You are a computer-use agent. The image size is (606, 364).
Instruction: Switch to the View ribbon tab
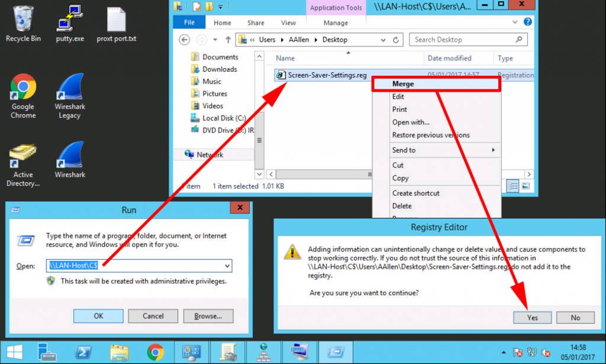pyautogui.click(x=288, y=22)
